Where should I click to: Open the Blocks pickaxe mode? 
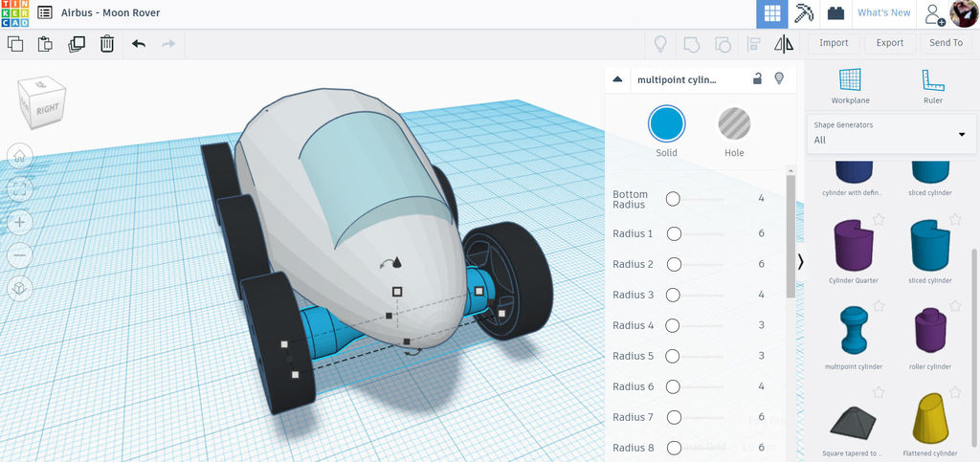(804, 13)
